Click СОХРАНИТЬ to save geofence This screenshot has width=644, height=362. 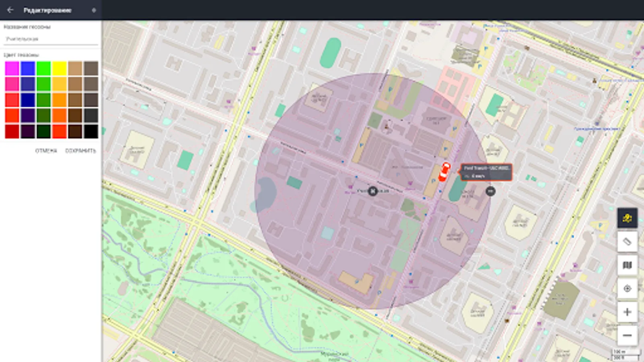click(x=80, y=151)
